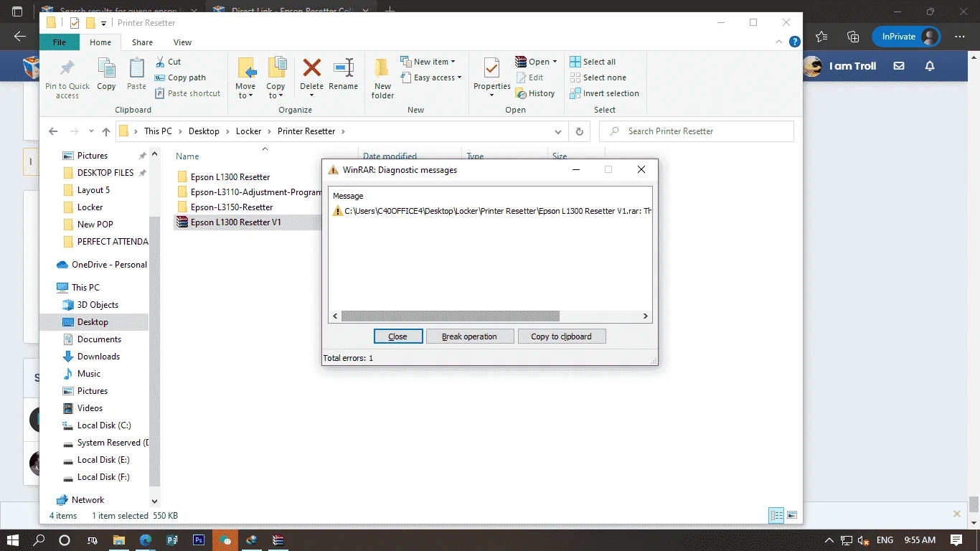
Task: Switch to the Share ribbon tab
Action: pos(142,42)
